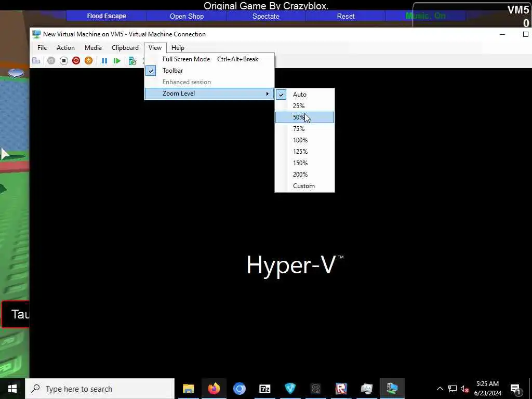The width and height of the screenshot is (532, 399).
Task: Click the Virtual Machine Connection title icon
Action: [36, 34]
